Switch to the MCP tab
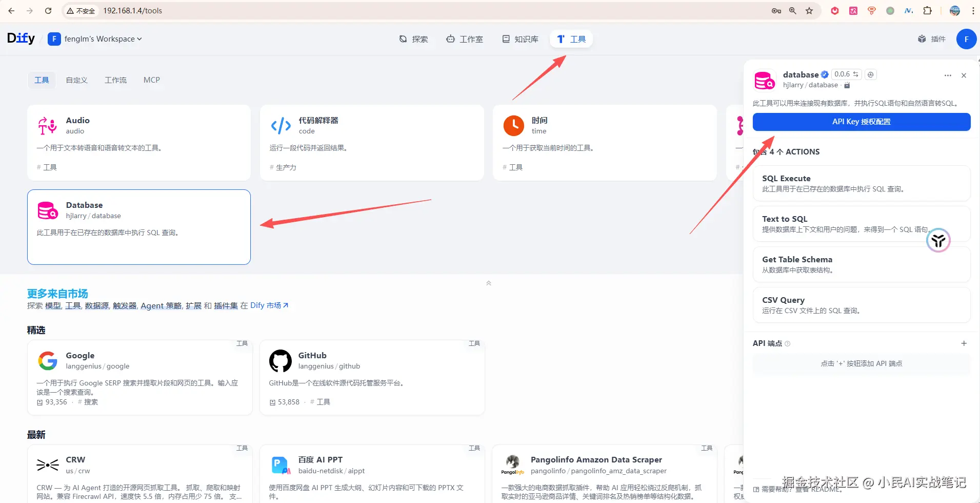This screenshot has height=503, width=980. point(152,80)
